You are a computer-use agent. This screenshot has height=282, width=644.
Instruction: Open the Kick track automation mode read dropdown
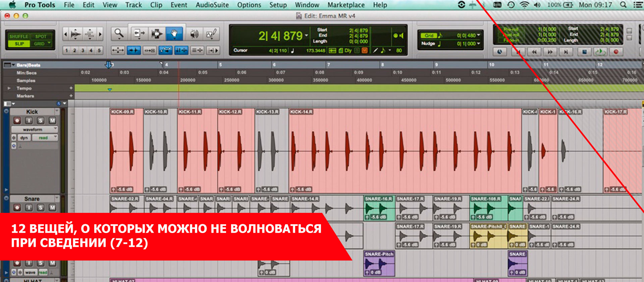click(x=45, y=138)
